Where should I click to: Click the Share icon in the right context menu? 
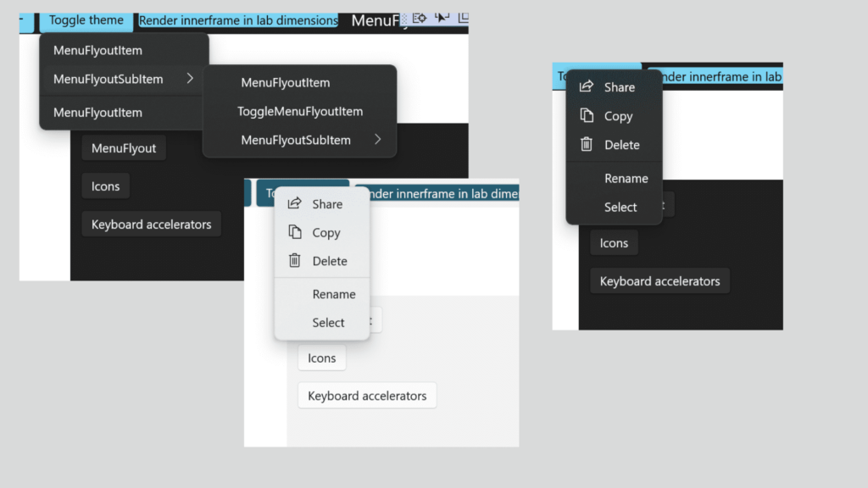(x=586, y=86)
